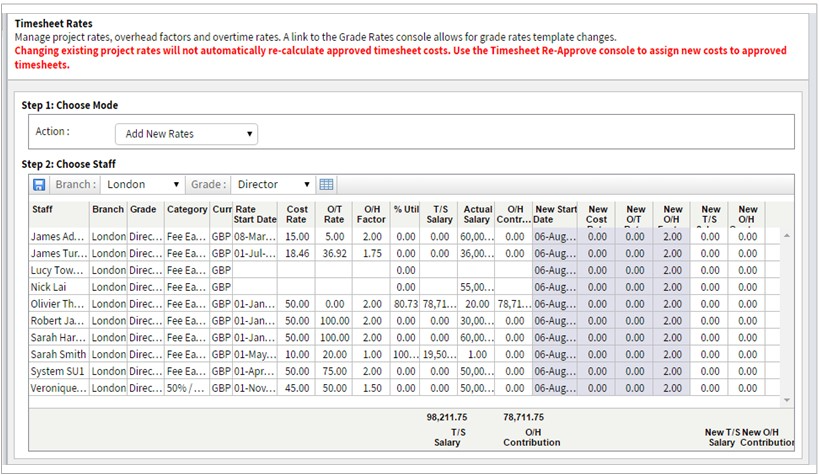Open the Action dropdown showing Add New Rates
820x475 pixels.
click(186, 134)
